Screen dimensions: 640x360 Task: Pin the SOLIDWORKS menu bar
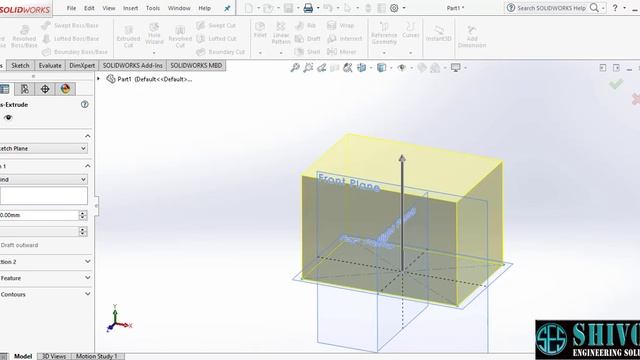(x=227, y=8)
